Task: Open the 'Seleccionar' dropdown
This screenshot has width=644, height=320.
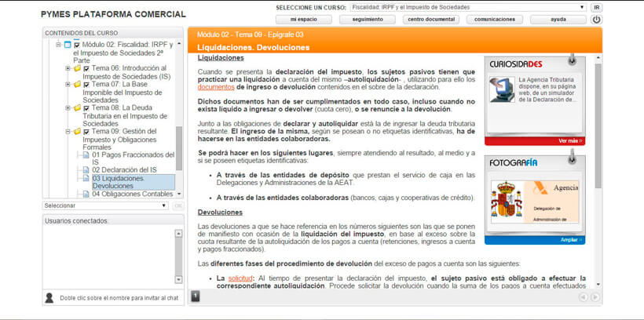Action: coord(105,205)
